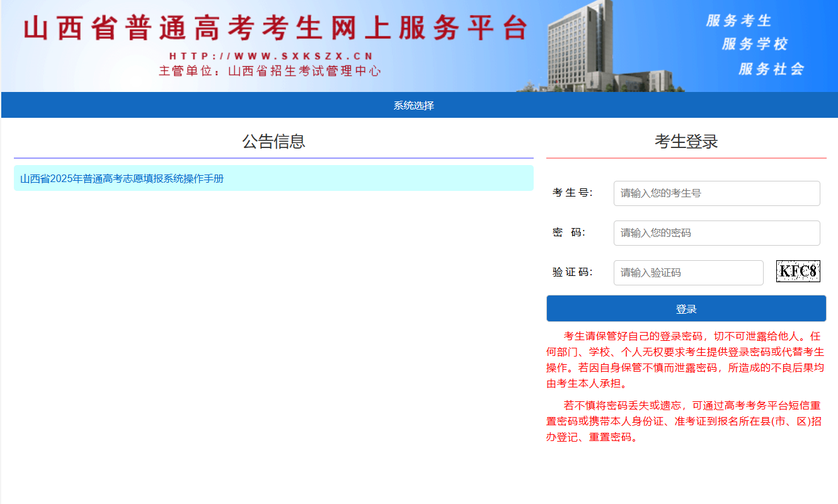This screenshot has height=504, width=838.
Task: Click the 主管单位 line in the banner
Action: point(270,71)
